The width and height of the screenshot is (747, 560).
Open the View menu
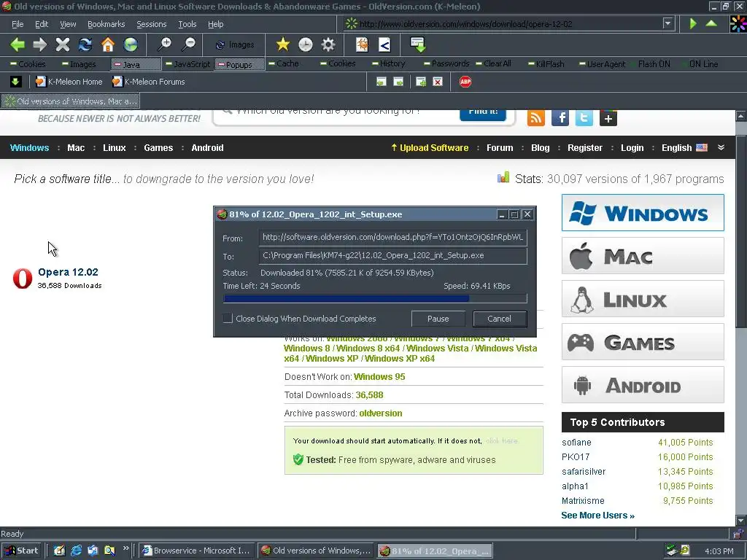coord(68,24)
